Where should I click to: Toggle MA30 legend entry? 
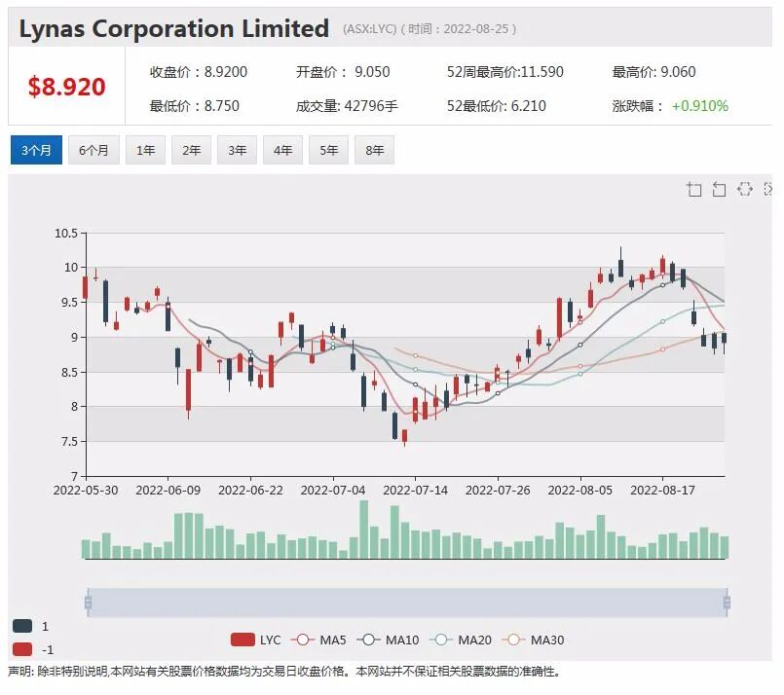(533, 640)
